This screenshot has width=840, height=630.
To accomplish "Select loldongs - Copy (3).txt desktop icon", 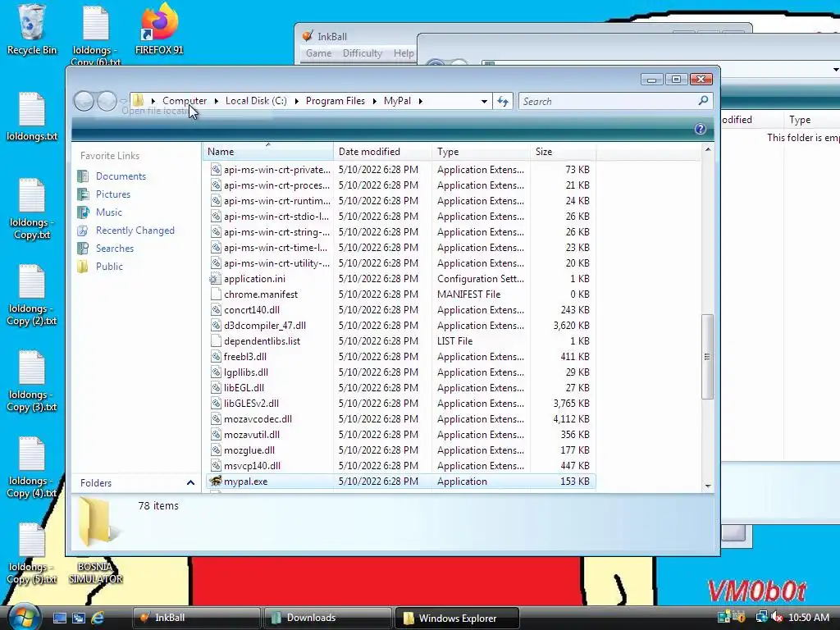I will (x=32, y=381).
